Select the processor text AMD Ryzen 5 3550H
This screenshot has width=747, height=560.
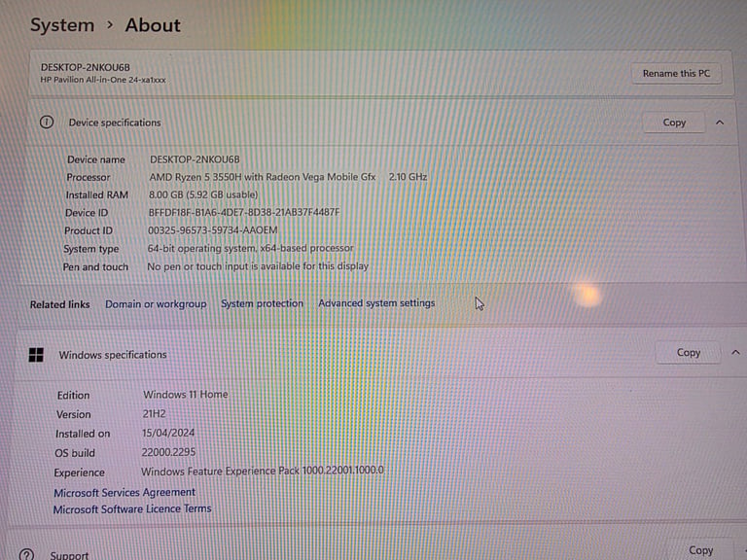[x=196, y=177]
